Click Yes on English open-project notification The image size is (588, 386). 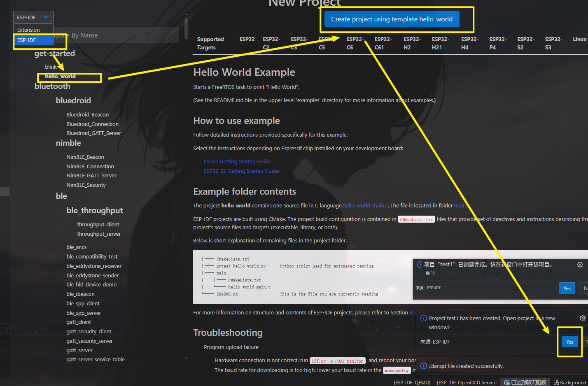point(569,342)
